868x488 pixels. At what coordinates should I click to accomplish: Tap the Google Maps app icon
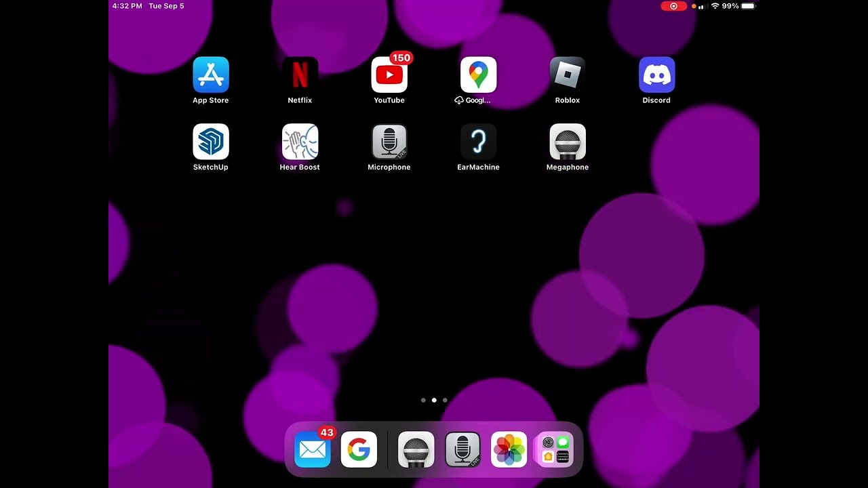tap(478, 75)
